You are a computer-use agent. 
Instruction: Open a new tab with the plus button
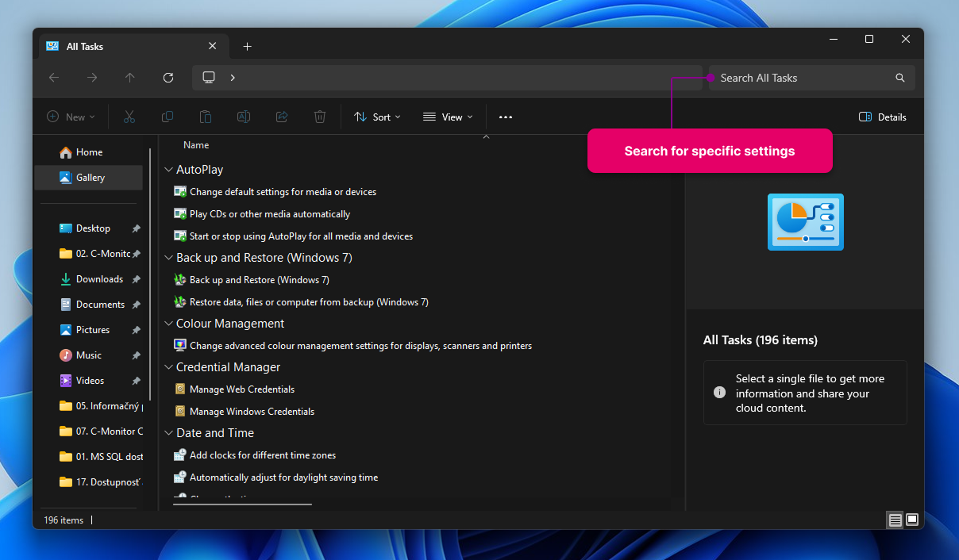pyautogui.click(x=247, y=47)
